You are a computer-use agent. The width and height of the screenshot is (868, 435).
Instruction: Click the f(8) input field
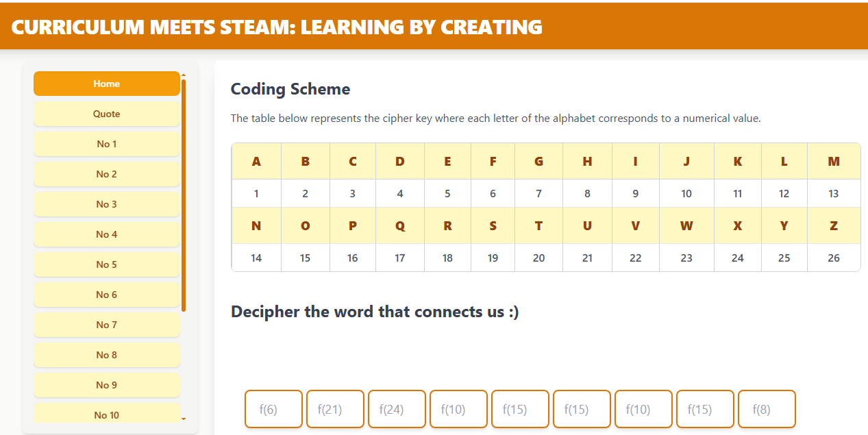767,409
